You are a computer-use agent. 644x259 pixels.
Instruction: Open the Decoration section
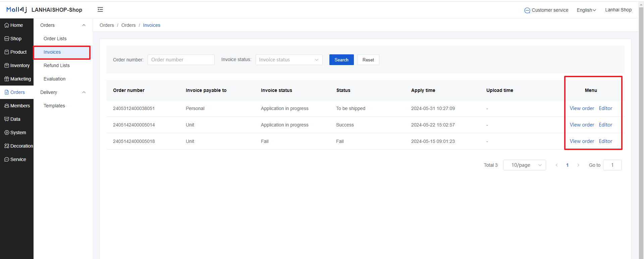click(x=17, y=146)
